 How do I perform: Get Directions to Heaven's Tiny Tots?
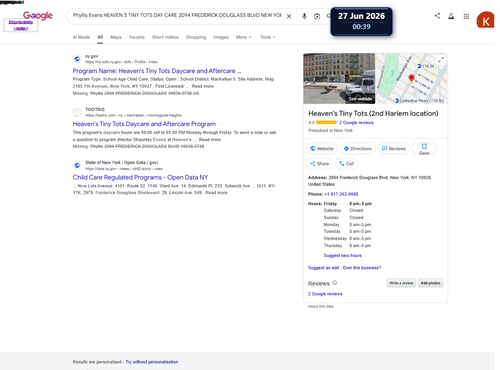[x=358, y=148]
